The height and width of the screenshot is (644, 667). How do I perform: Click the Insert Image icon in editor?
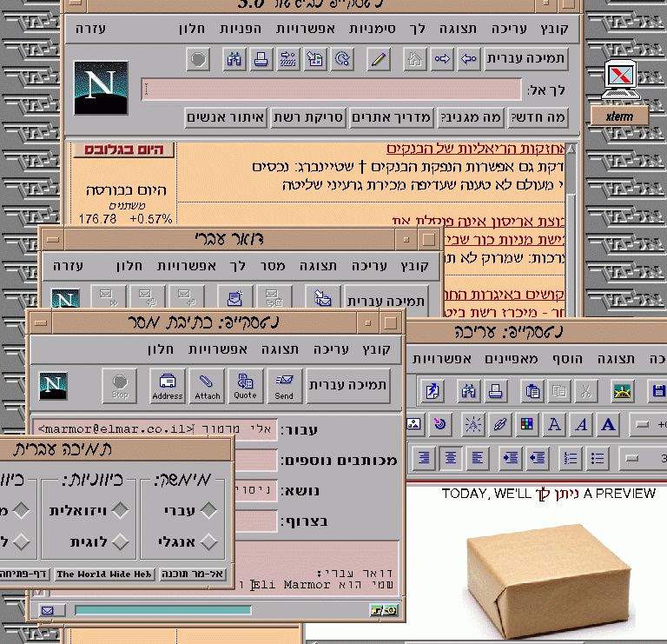click(414, 424)
